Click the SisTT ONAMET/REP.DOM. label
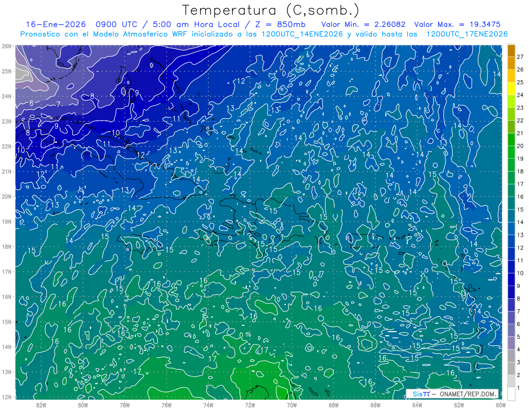This screenshot has height=411, width=532. [452, 394]
